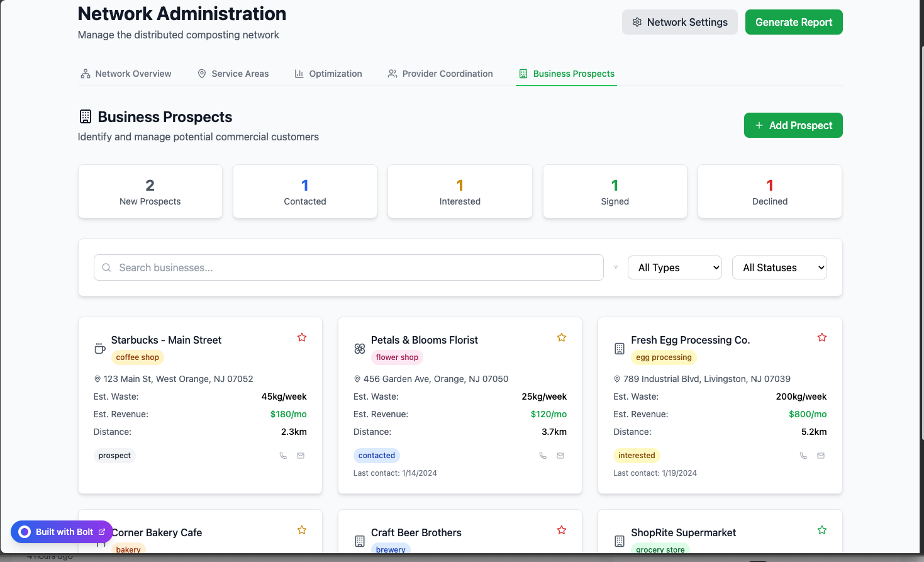The height and width of the screenshot is (562, 924).
Task: Toggle star for ShopRite Supermarket
Action: click(822, 530)
